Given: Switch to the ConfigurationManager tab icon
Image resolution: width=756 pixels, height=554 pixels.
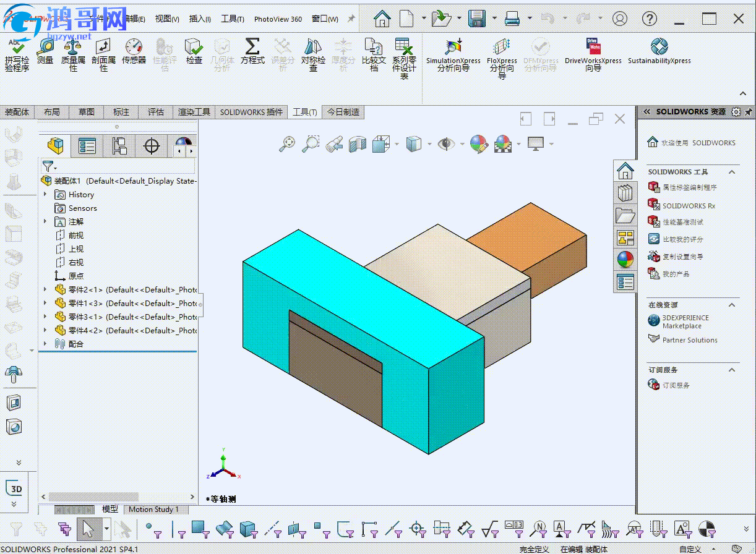Looking at the screenshot, I should coord(119,147).
